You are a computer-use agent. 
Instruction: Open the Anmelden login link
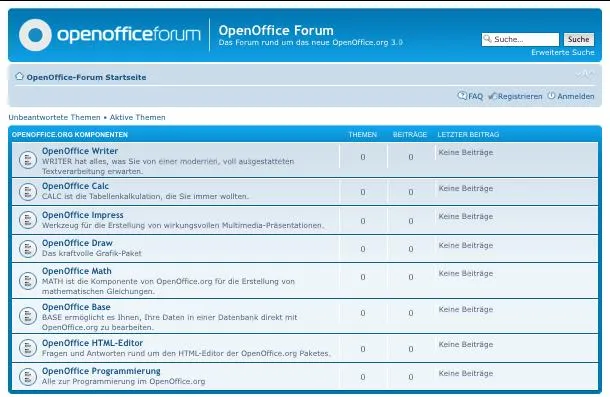pyautogui.click(x=575, y=97)
